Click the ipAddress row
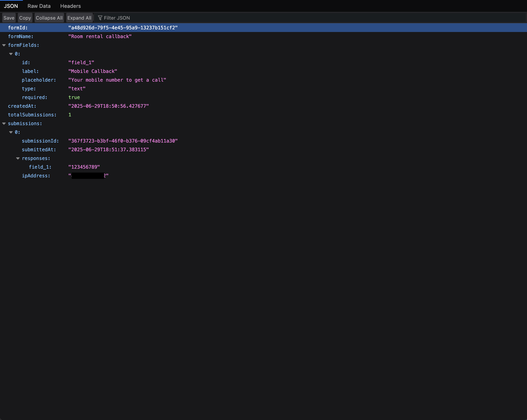The height and width of the screenshot is (420, 527). click(x=36, y=176)
